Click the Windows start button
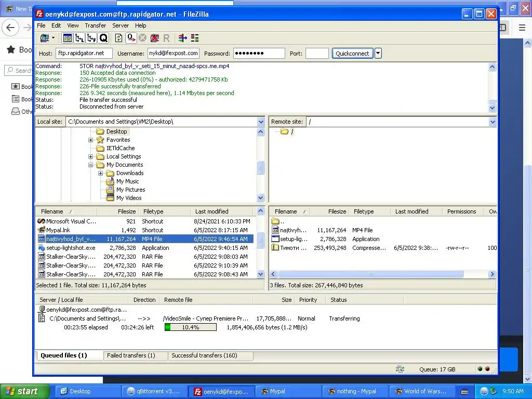Image resolution: width=532 pixels, height=399 pixels. [x=24, y=391]
